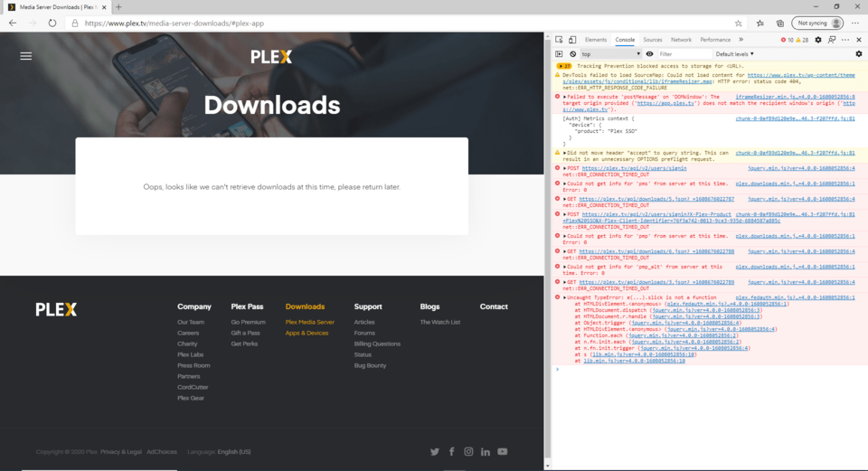
Task: Select the Media Server Downloads browser tab
Action: pos(55,7)
